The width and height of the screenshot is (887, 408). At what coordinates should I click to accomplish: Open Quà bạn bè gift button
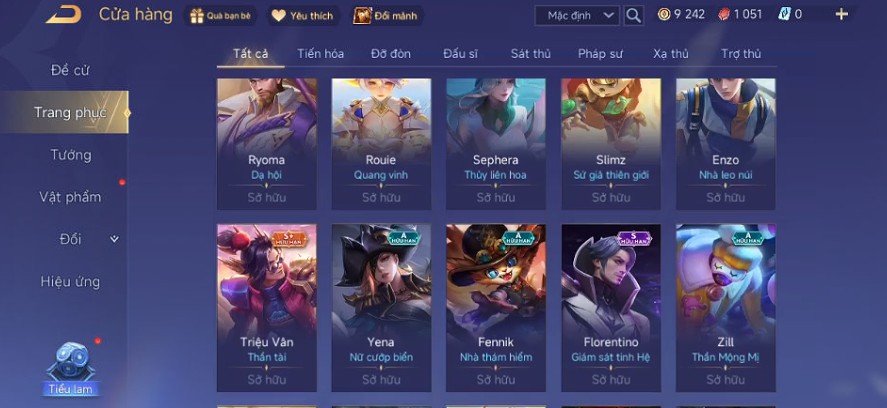tap(221, 16)
